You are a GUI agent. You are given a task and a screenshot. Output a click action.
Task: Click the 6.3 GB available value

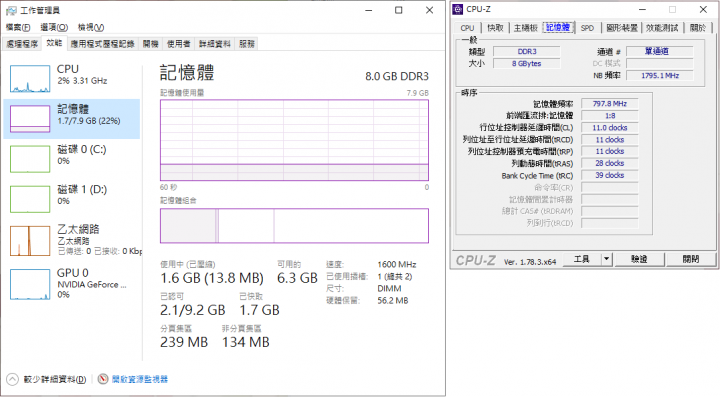pyautogui.click(x=297, y=278)
